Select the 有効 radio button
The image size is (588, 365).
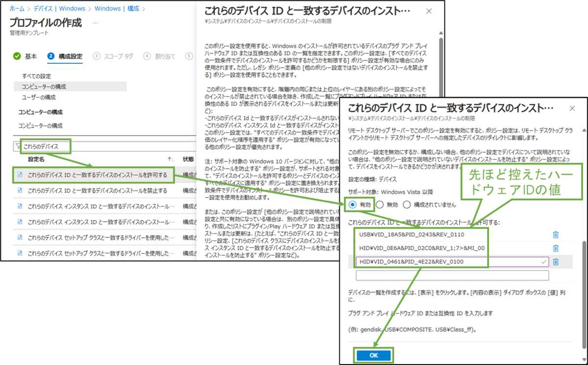352,205
